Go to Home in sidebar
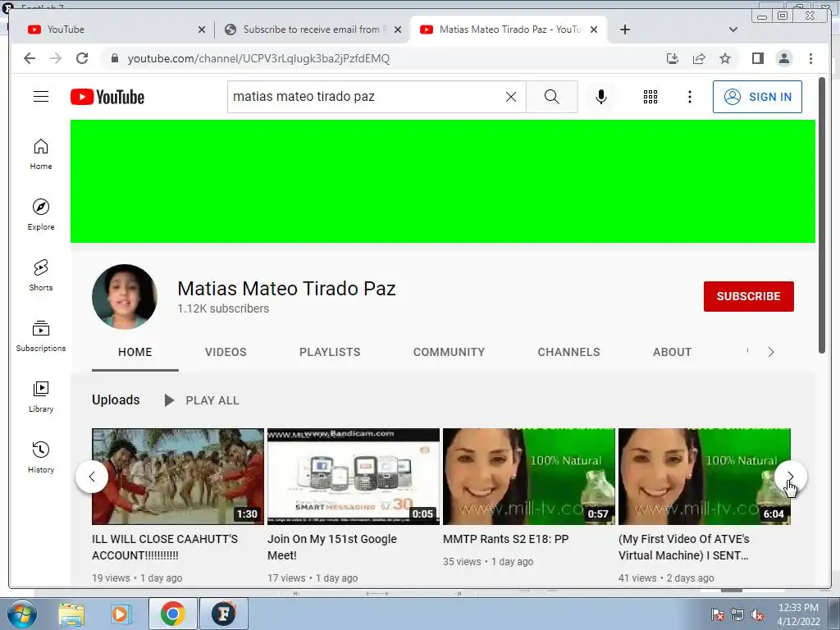Screen dimensions: 840x630 (41, 154)
